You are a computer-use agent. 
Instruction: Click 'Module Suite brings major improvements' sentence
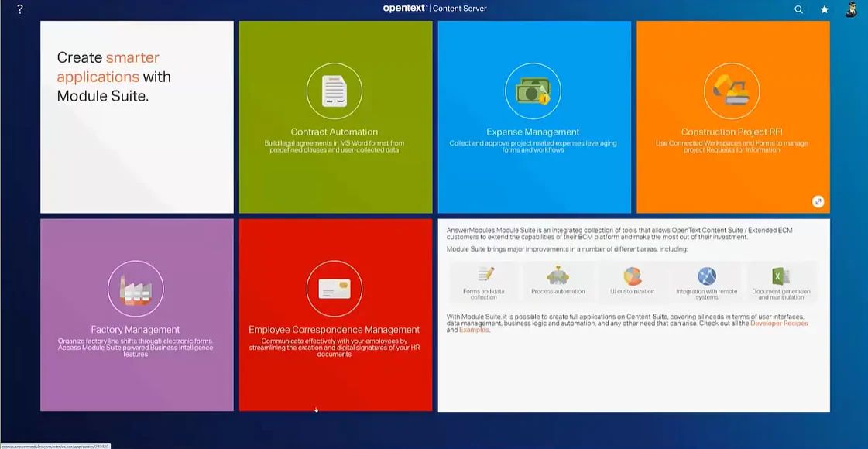[x=567, y=250]
